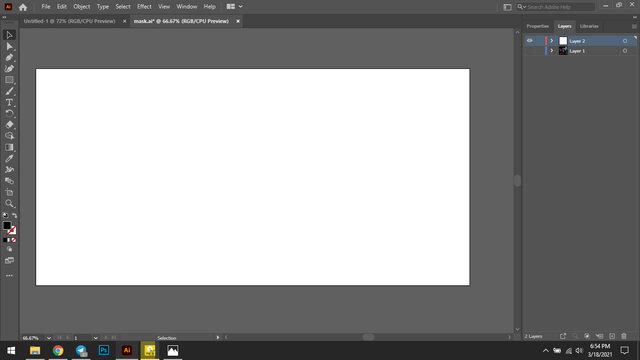Create New Sublayer in Layers panel
This screenshot has width=640, height=360.
(599, 336)
